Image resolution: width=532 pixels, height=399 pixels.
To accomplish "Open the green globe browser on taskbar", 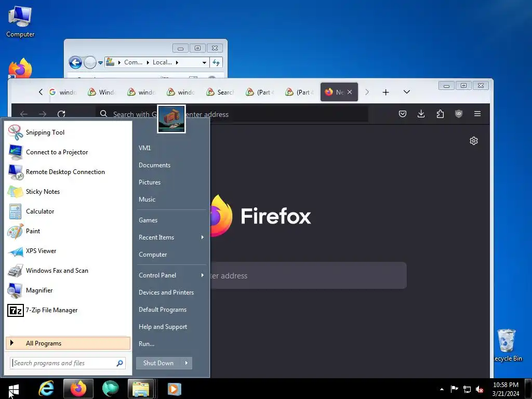I will (110, 389).
